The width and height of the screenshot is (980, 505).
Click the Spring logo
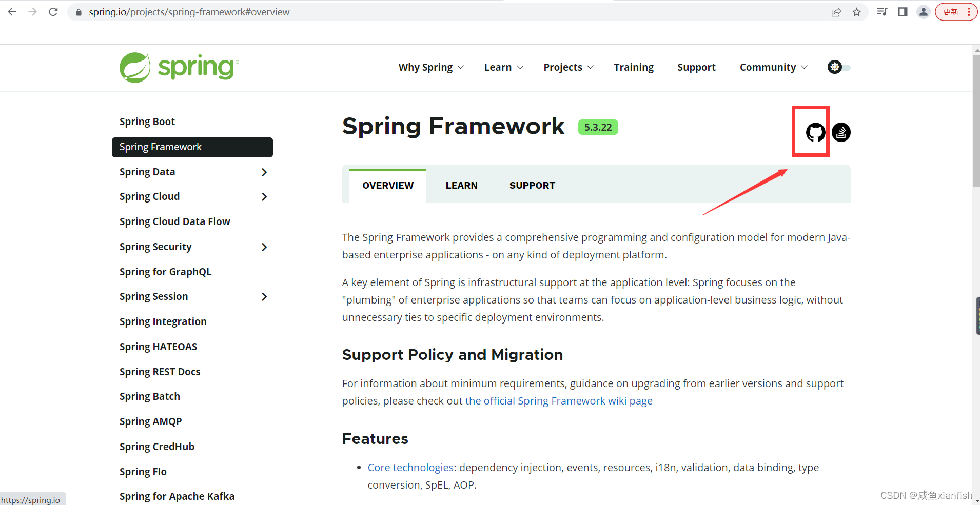(x=178, y=67)
